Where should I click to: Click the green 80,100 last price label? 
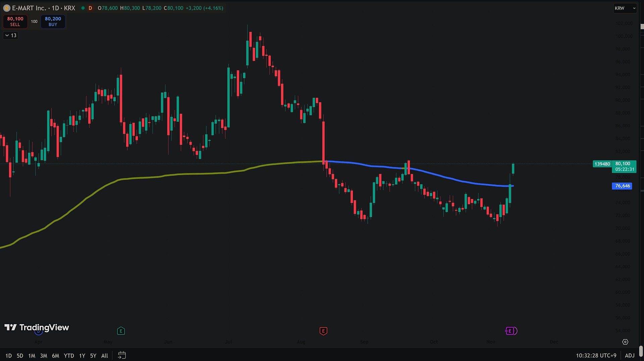[x=624, y=167]
